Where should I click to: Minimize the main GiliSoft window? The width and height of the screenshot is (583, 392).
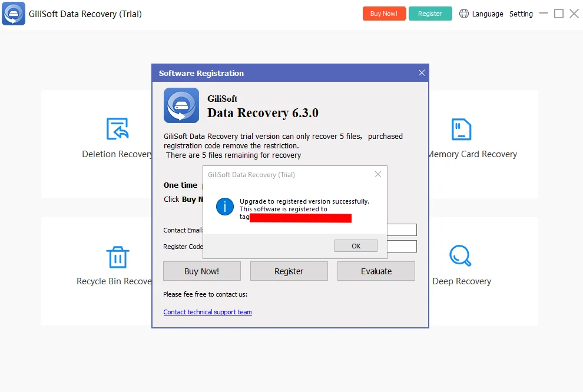[544, 14]
